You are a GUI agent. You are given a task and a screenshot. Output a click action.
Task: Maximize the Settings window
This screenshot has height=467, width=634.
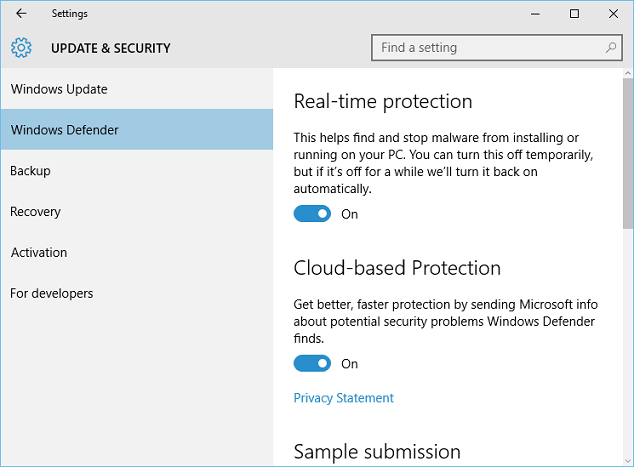[x=574, y=14]
